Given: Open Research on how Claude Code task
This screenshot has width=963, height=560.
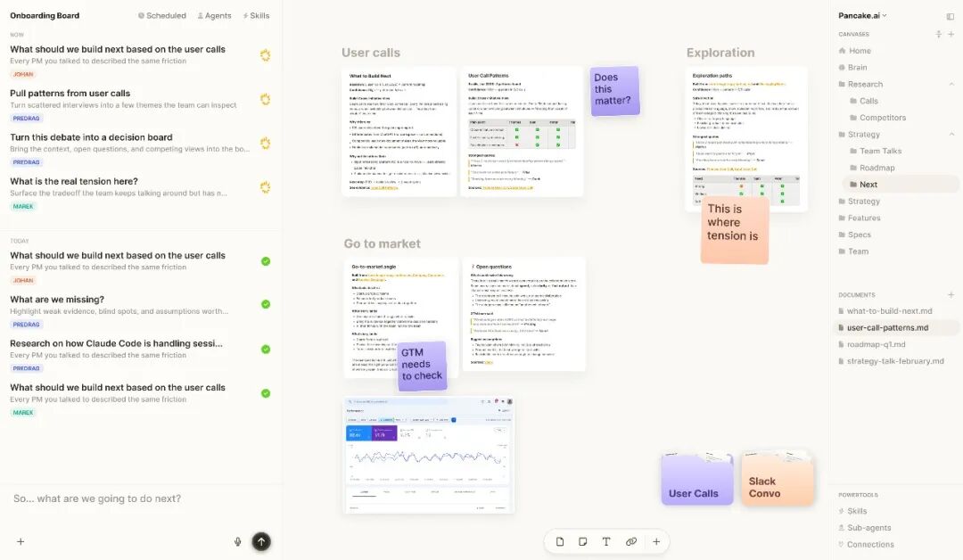Looking at the screenshot, I should (x=140, y=356).
